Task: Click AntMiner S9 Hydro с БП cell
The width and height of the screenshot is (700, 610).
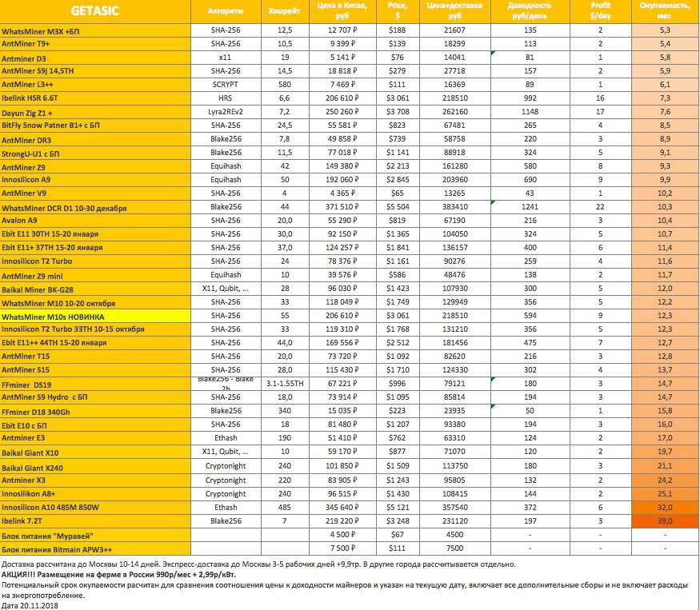Action: click(x=95, y=397)
